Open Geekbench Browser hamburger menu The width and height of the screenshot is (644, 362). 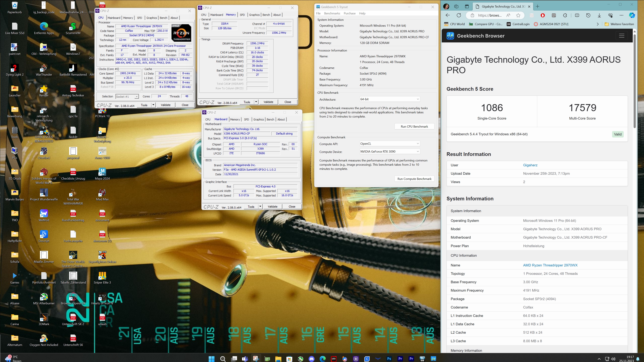(x=622, y=36)
